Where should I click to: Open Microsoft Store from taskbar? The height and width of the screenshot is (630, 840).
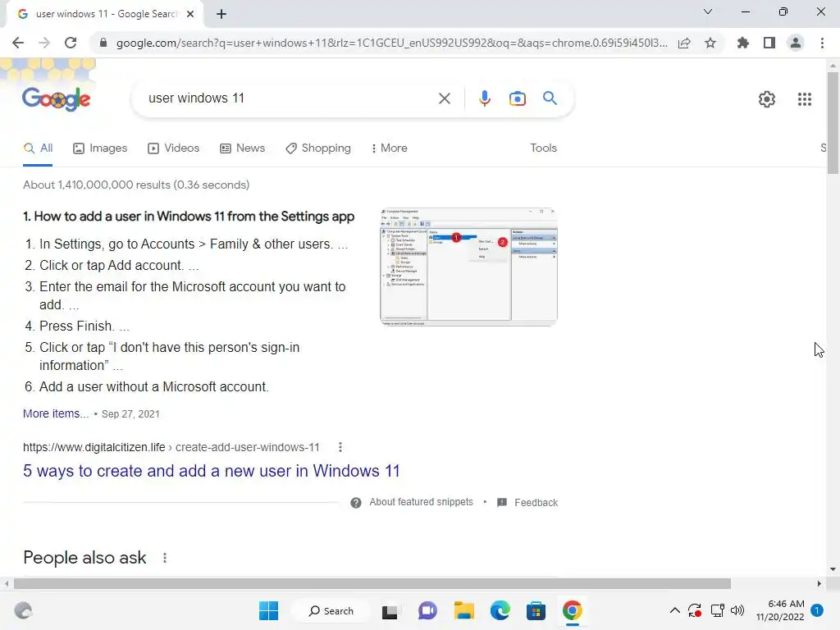536,610
